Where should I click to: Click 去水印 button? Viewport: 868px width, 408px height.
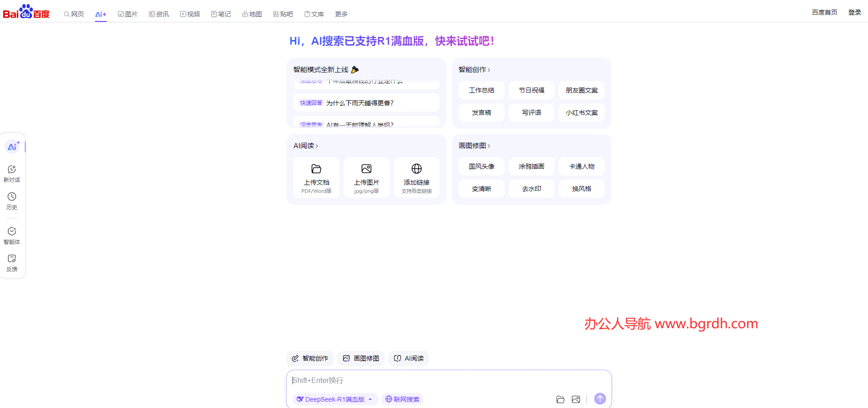532,189
